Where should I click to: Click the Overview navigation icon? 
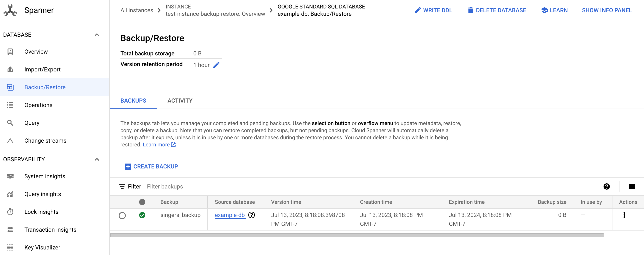click(x=10, y=51)
